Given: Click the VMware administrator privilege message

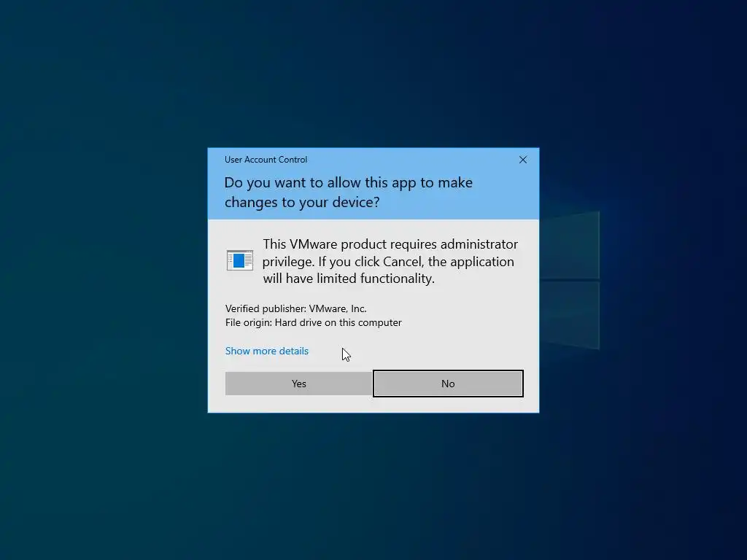Looking at the screenshot, I should coord(390,261).
